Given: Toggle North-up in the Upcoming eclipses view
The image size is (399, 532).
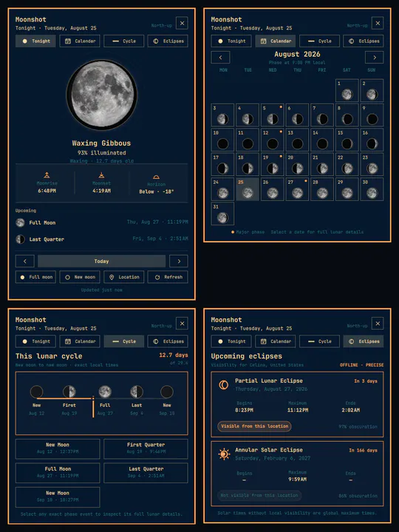Looking at the screenshot, I should coord(357,326).
